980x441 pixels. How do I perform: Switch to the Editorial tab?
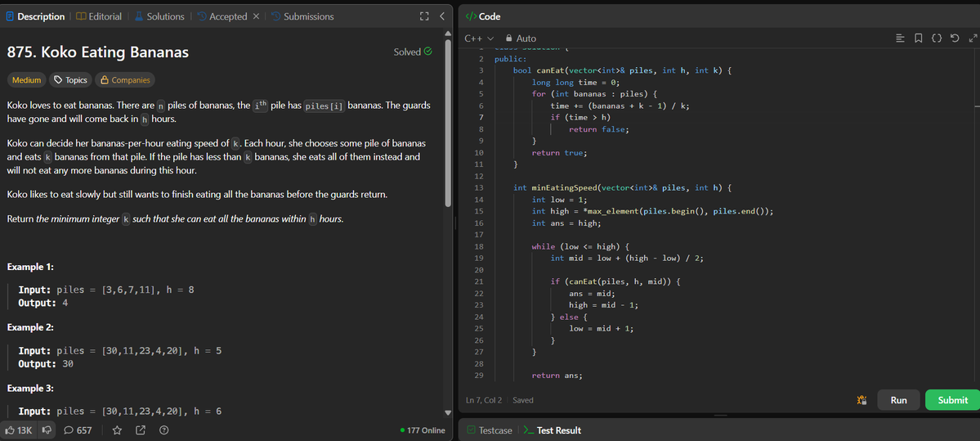tap(99, 16)
